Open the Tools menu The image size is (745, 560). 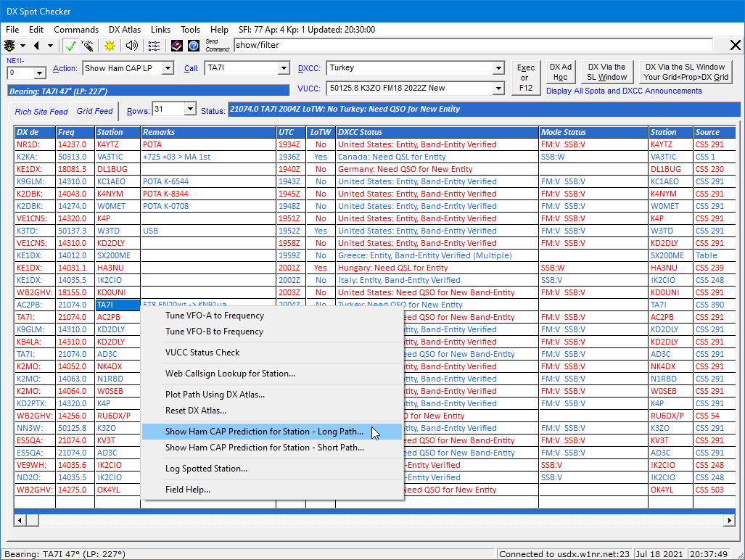(190, 30)
